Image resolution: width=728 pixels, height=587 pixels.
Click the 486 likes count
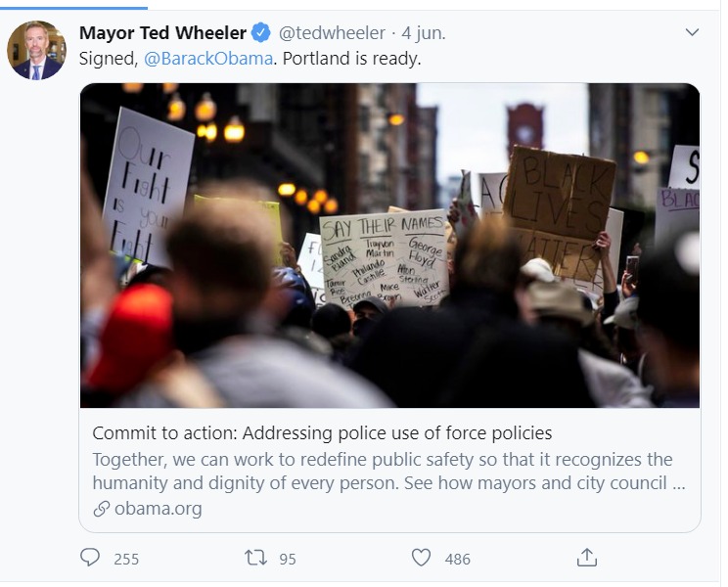coord(457,560)
